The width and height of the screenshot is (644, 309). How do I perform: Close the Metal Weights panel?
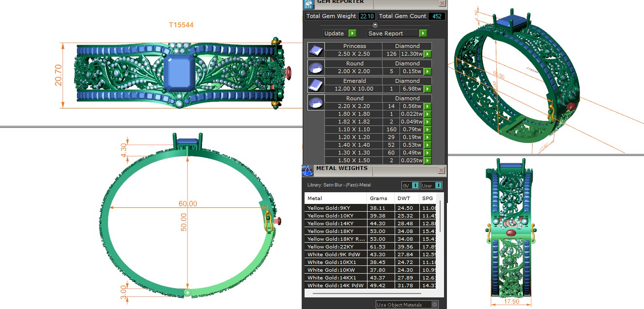point(441,170)
